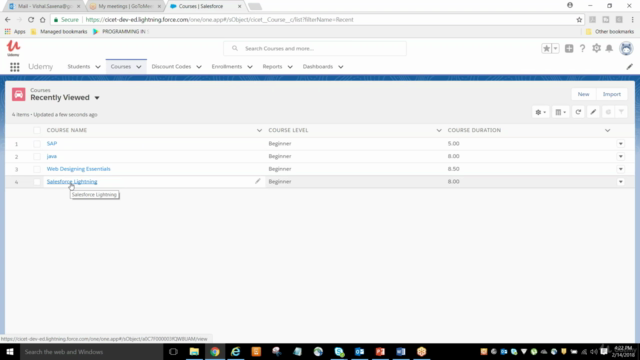The width and height of the screenshot is (640, 360).
Task: Open Global Actions plus icon
Action: 569,49
